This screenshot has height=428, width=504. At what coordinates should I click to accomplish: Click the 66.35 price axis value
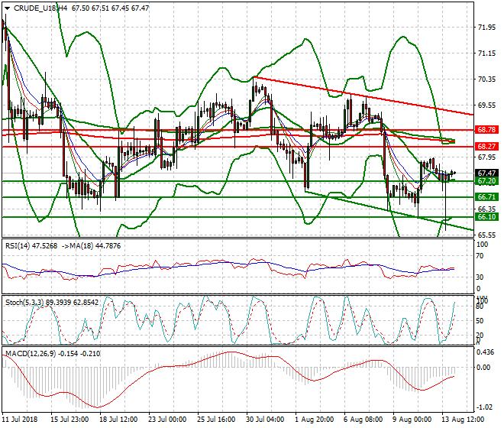tap(486, 209)
